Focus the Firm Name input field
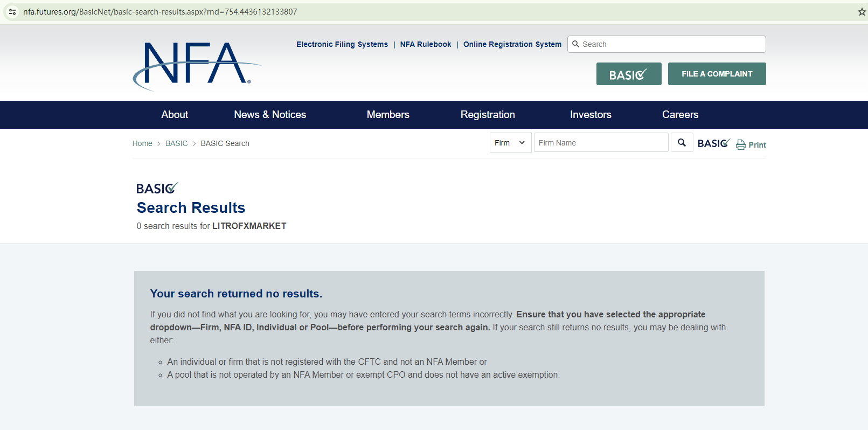Screen dimensions: 868x430 tap(600, 143)
